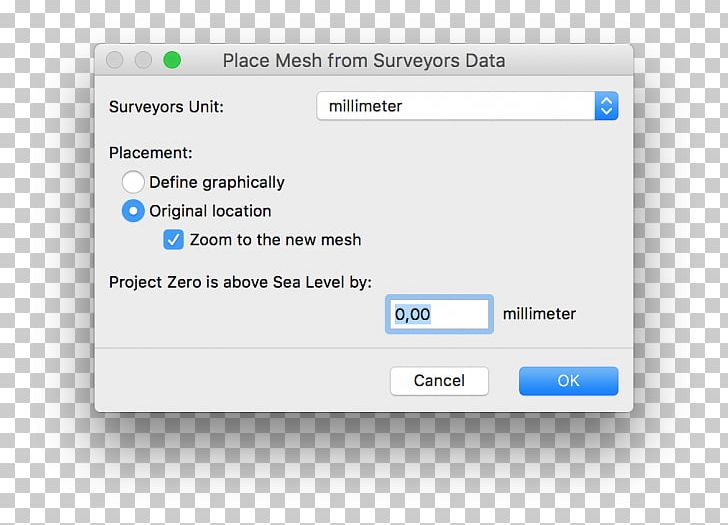Click the Placement section label
Viewport: 728px width, 525px height.
[151, 153]
